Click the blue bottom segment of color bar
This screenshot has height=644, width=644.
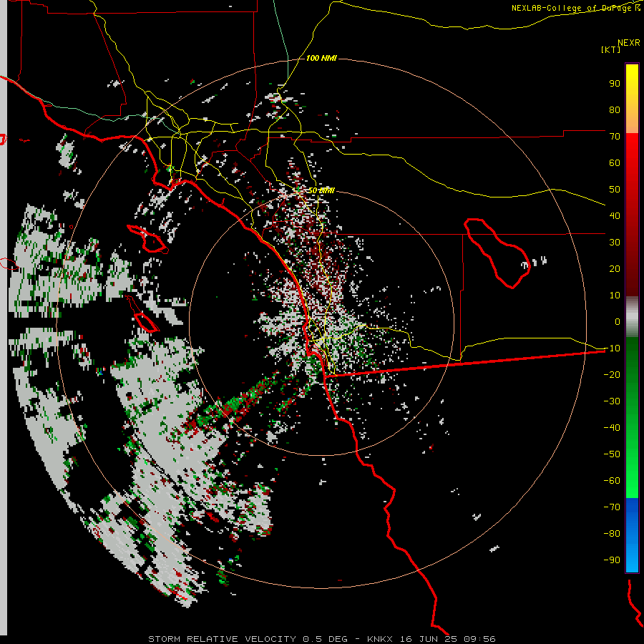pyautogui.click(x=632, y=535)
